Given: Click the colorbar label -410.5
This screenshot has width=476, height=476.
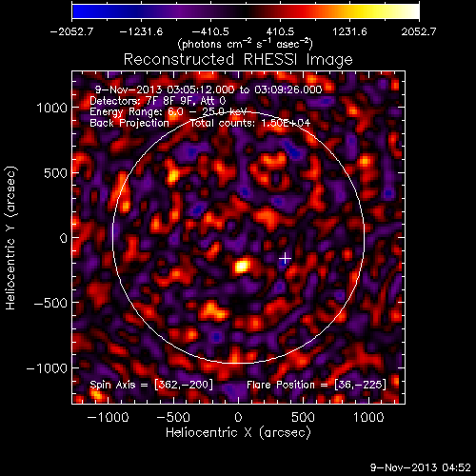Looking at the screenshot, I should pos(210,31).
